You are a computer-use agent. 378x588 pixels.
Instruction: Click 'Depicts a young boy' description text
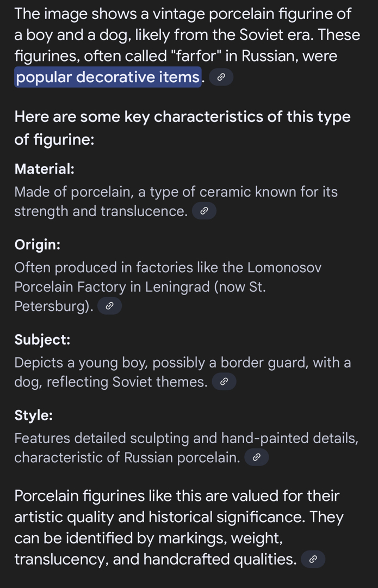coord(182,372)
